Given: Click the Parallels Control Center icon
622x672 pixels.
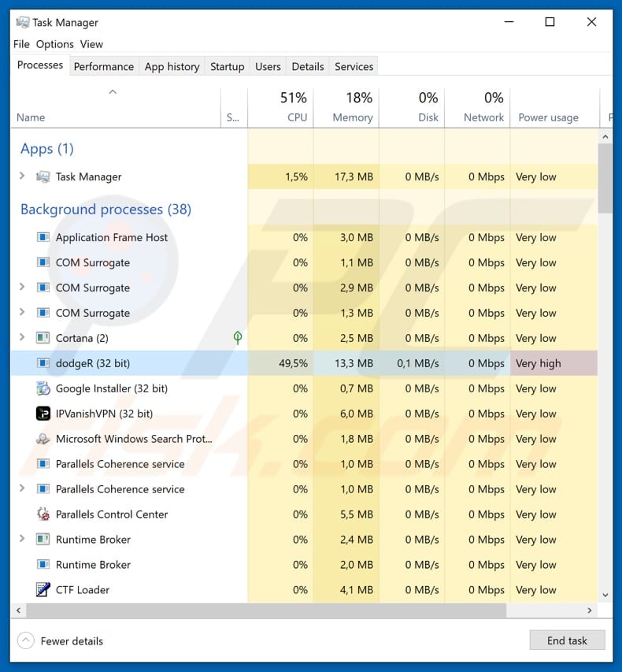Looking at the screenshot, I should (x=43, y=514).
